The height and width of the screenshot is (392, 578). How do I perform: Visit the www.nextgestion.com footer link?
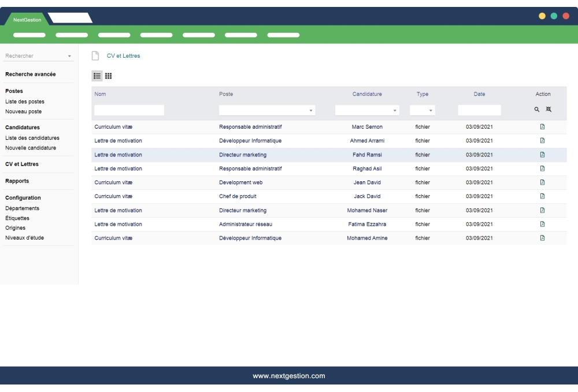tap(289, 375)
